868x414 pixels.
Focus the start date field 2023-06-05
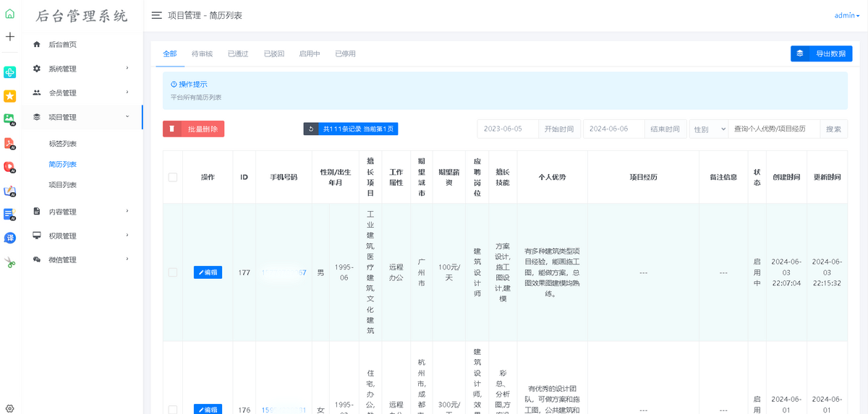click(x=508, y=129)
